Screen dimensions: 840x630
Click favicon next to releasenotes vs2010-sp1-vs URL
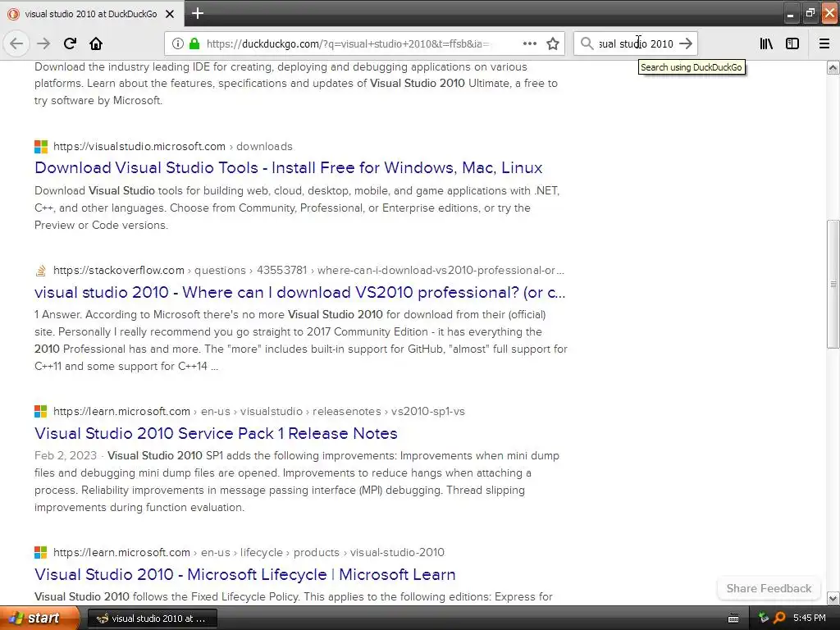pos(41,412)
